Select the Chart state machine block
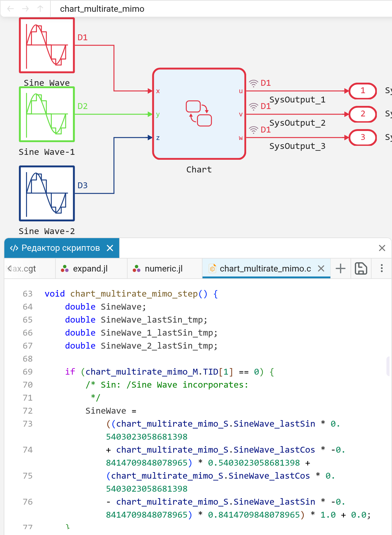This screenshot has height=535, width=392. pyautogui.click(x=199, y=114)
